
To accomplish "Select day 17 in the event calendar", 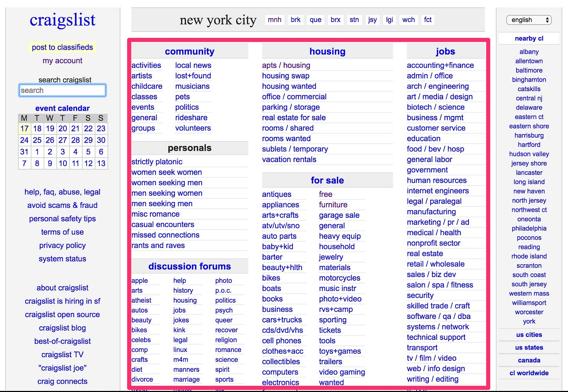I will click(x=24, y=128).
